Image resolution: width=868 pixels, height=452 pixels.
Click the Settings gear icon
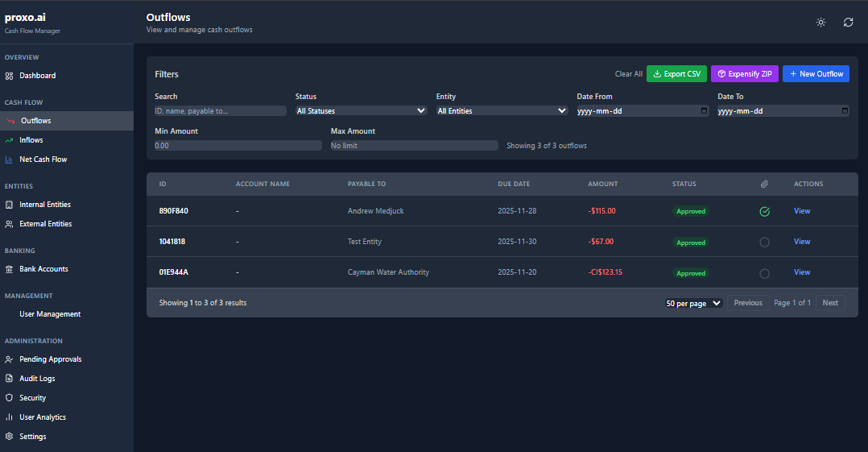[9, 437]
